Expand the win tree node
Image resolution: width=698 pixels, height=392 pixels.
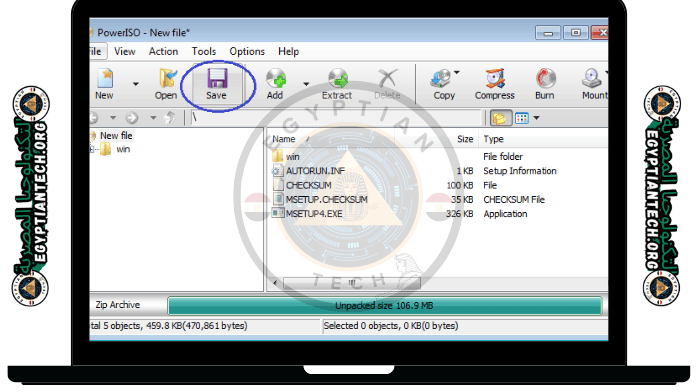point(92,150)
